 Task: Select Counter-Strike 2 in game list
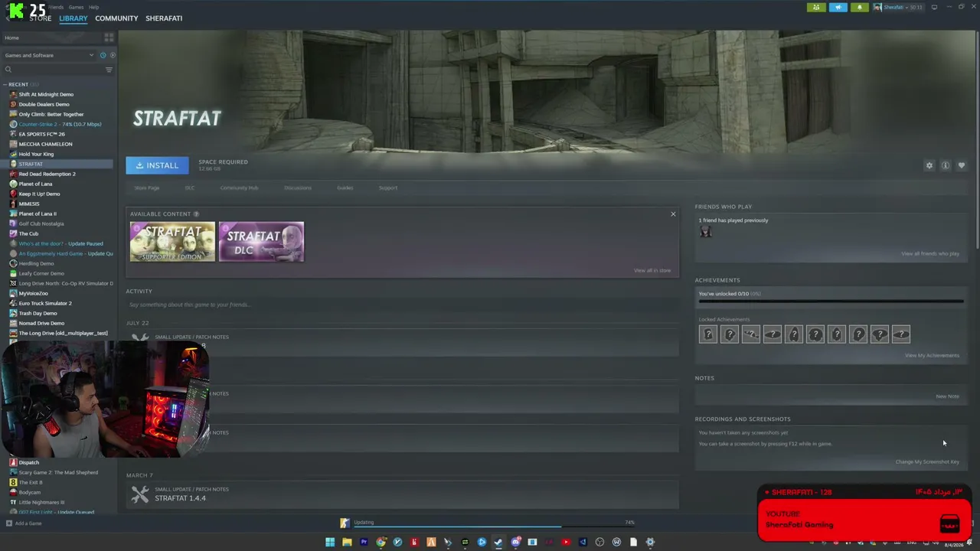pyautogui.click(x=58, y=124)
